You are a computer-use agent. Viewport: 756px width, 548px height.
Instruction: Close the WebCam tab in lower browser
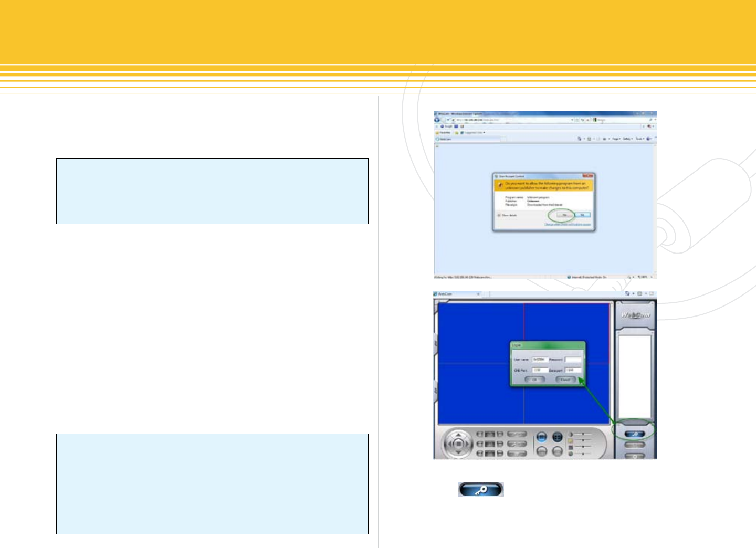[478, 294]
